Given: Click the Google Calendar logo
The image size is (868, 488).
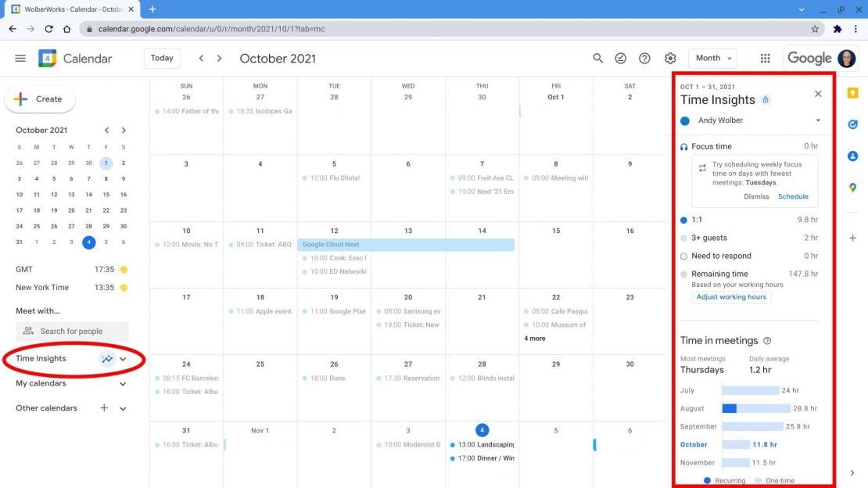Looking at the screenshot, I should 47,58.
